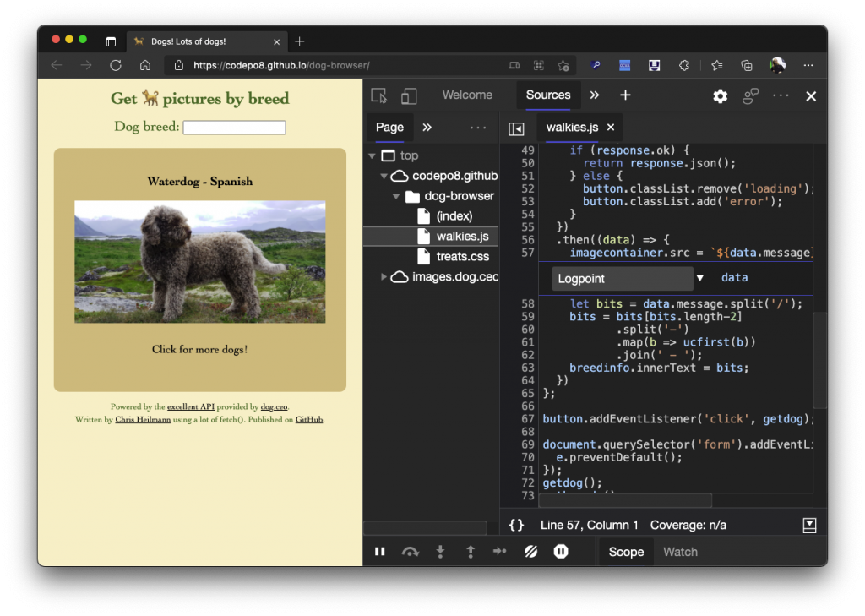Click the editor horizontal scrollbar
Image resolution: width=865 pixels, height=616 pixels.
pos(625,500)
